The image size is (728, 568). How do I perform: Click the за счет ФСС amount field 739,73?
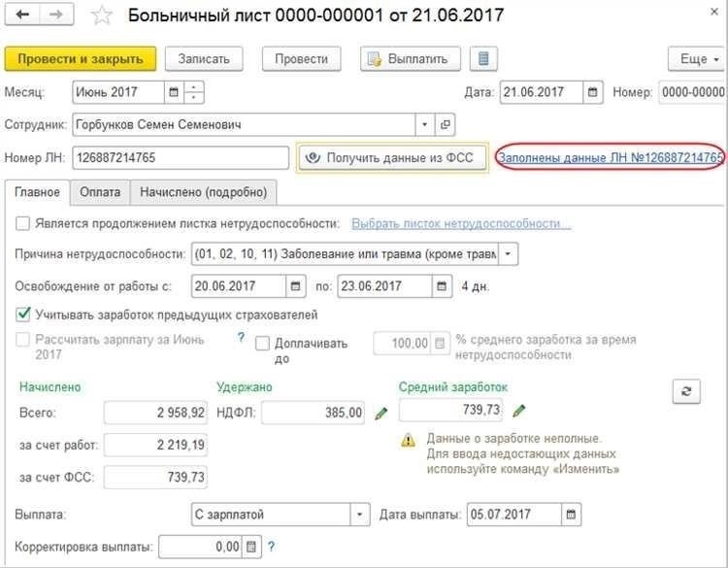155,477
